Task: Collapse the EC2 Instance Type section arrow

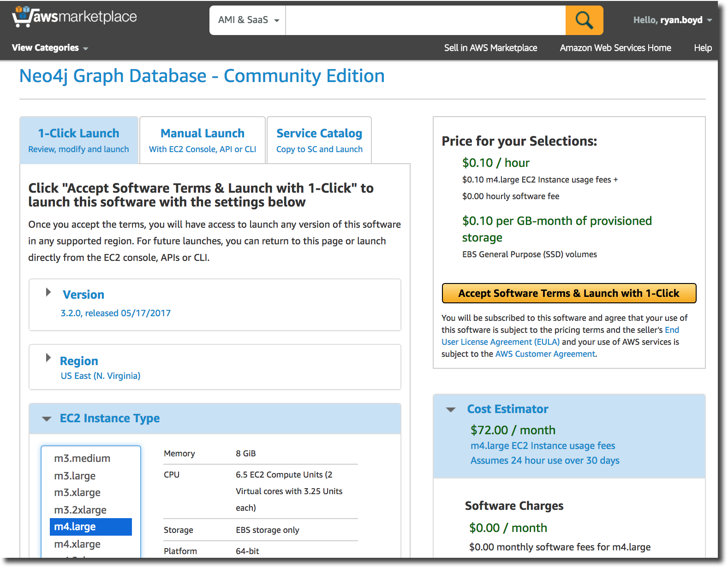Action: 47,419
